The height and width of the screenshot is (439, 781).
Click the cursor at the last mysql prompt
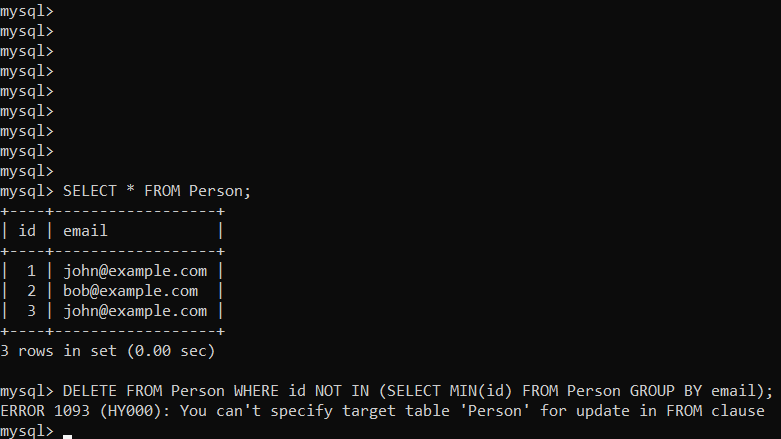tap(67, 432)
